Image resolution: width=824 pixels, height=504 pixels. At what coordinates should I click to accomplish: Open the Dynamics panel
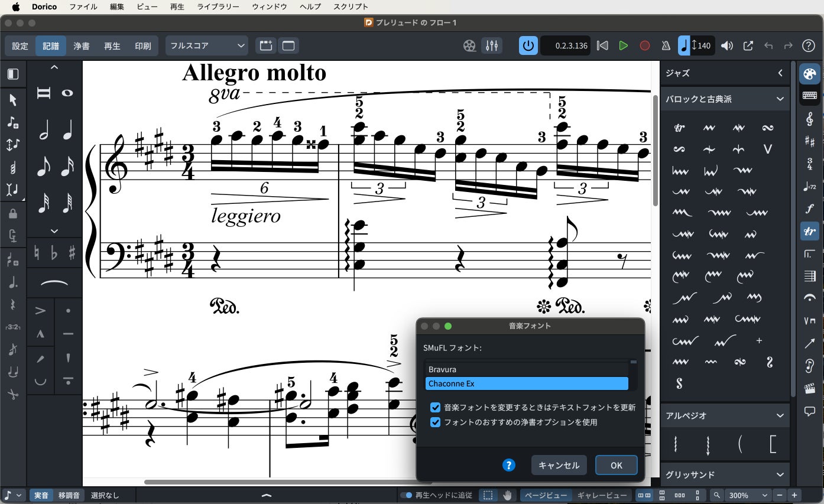tap(809, 209)
